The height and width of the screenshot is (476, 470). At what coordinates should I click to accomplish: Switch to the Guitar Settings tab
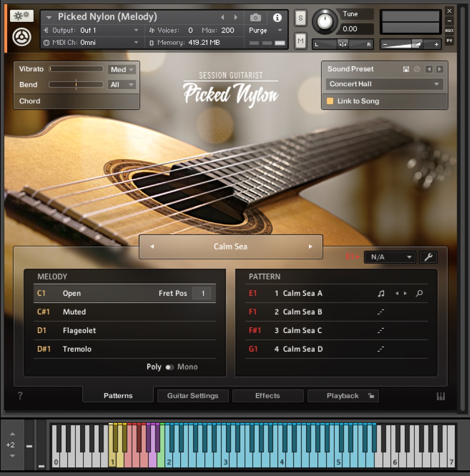(193, 395)
